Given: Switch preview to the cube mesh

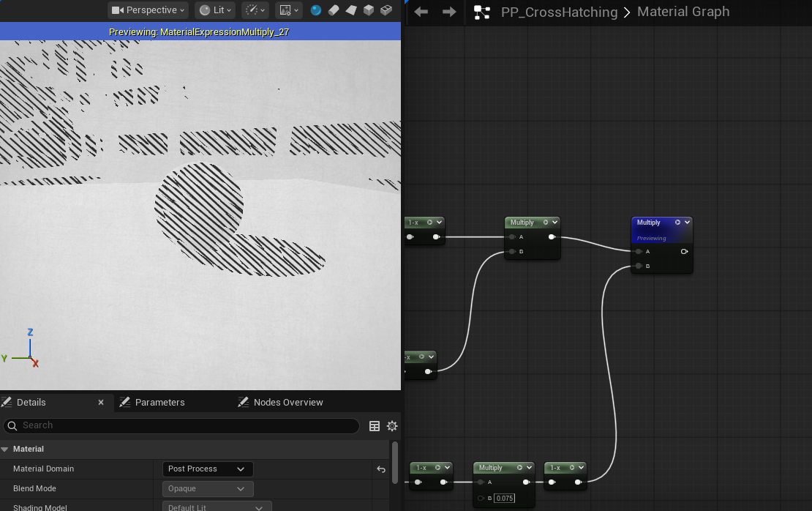Looking at the screenshot, I should coord(369,10).
